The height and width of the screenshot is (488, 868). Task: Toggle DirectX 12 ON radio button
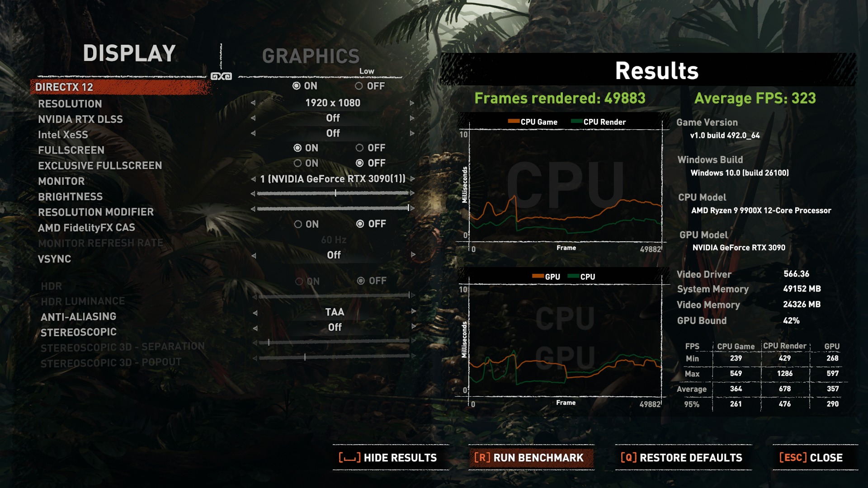[x=296, y=86]
